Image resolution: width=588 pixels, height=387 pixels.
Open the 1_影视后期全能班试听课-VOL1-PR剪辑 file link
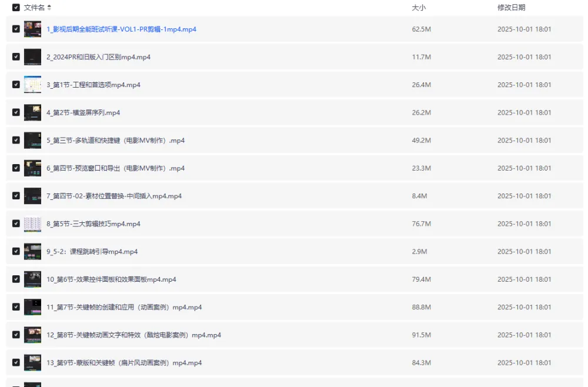point(121,29)
